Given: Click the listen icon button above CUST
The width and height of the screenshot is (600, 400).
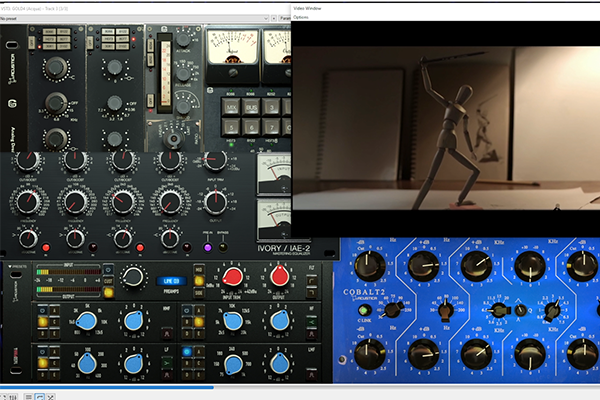Looking at the screenshot, I should (108, 269).
